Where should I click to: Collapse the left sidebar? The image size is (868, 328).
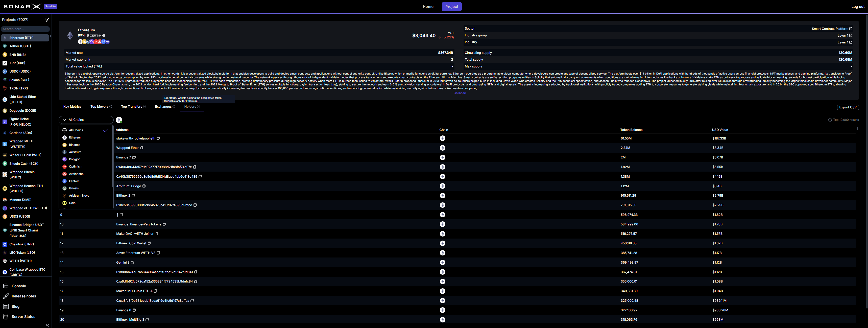[x=47, y=325]
